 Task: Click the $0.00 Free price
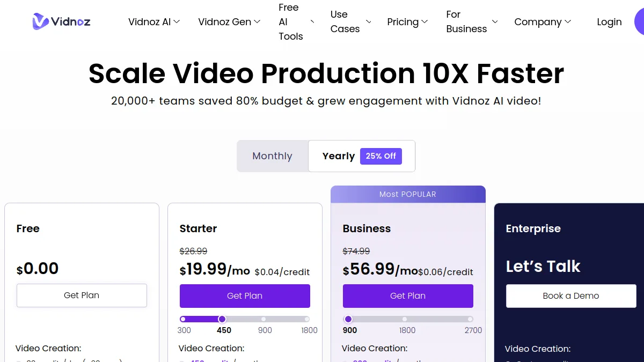click(38, 269)
